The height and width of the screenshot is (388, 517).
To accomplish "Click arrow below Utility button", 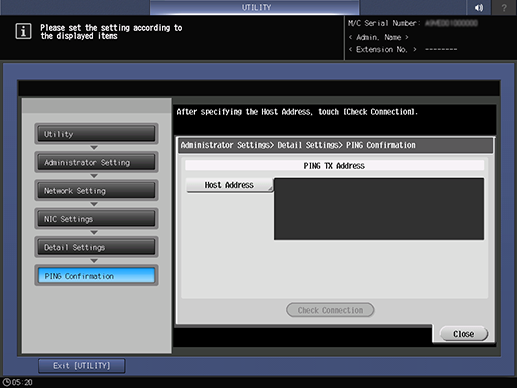I will [x=94, y=147].
